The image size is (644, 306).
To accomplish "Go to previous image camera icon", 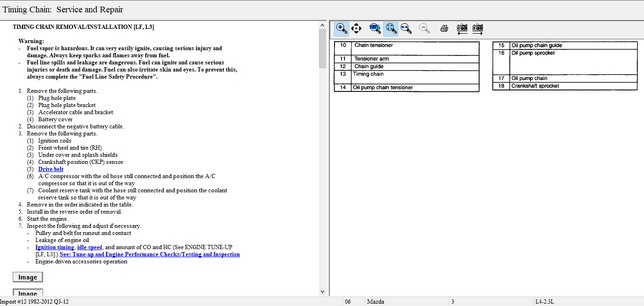I will [x=462, y=28].
